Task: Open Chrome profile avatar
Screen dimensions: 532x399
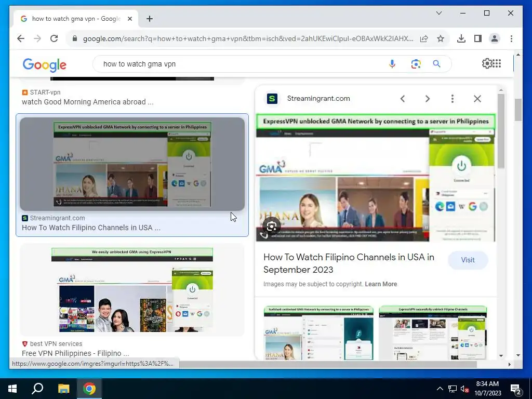Action: coord(495,38)
